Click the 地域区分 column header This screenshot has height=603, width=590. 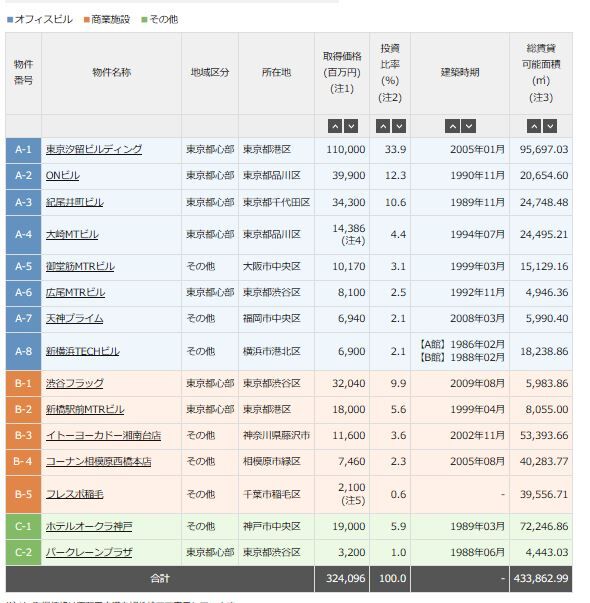[210, 73]
